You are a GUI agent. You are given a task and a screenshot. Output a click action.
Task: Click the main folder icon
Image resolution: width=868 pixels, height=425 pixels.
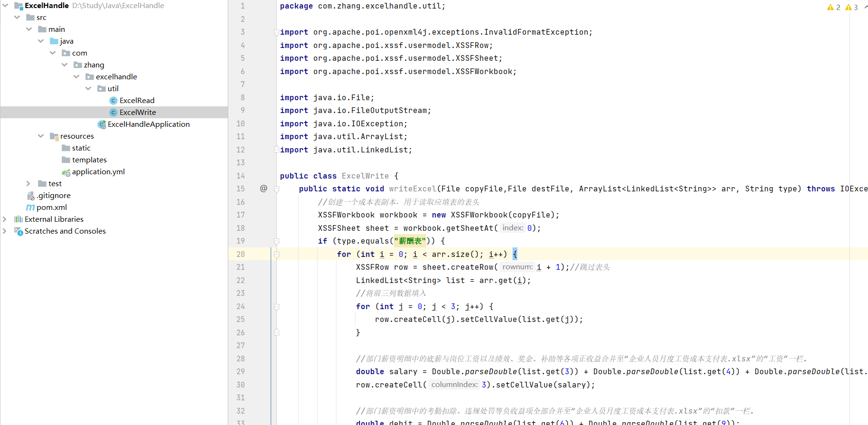[x=42, y=29]
